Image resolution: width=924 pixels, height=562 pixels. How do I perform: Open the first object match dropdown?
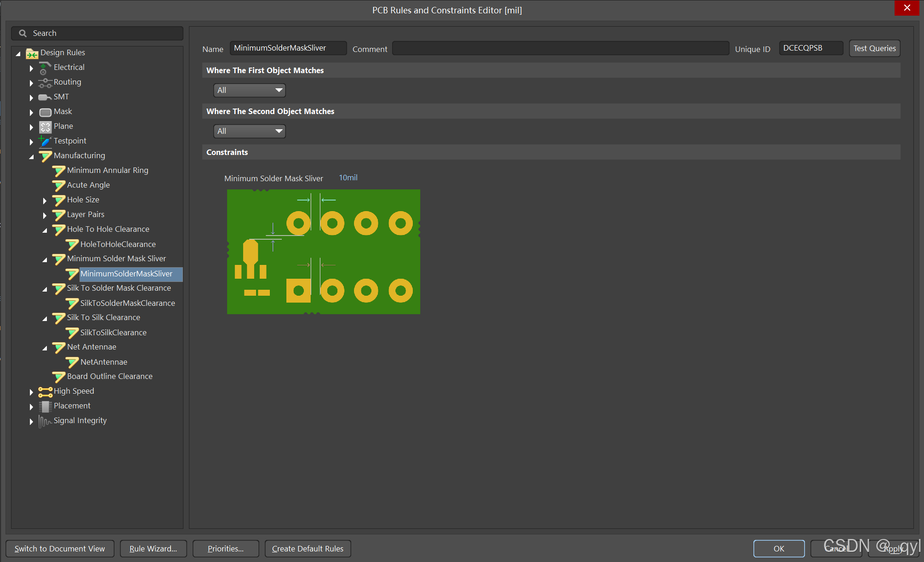[249, 90]
